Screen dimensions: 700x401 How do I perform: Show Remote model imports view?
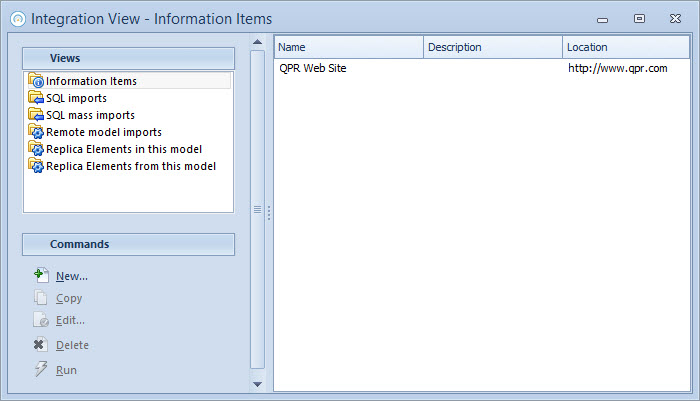tap(104, 132)
